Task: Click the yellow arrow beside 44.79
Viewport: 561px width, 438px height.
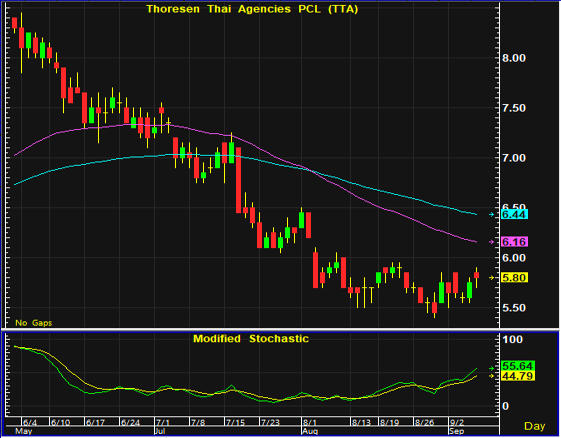Action: [492, 376]
